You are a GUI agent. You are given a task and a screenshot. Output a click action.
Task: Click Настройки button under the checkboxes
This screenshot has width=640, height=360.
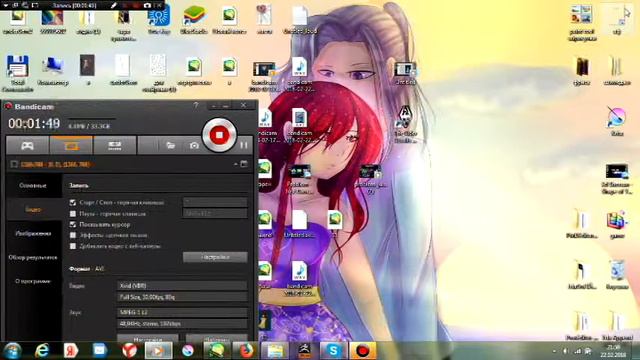click(215, 257)
